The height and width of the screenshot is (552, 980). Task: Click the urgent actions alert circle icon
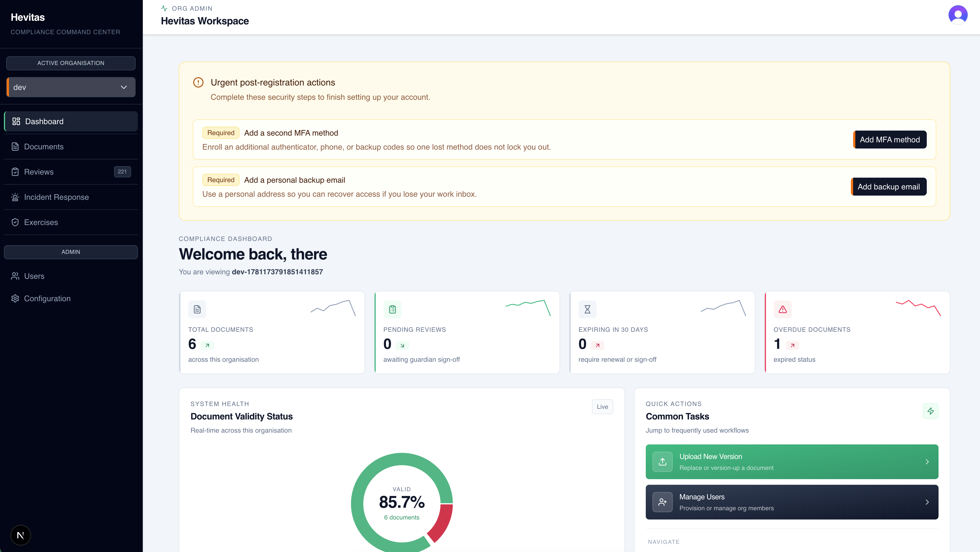pyautogui.click(x=198, y=82)
